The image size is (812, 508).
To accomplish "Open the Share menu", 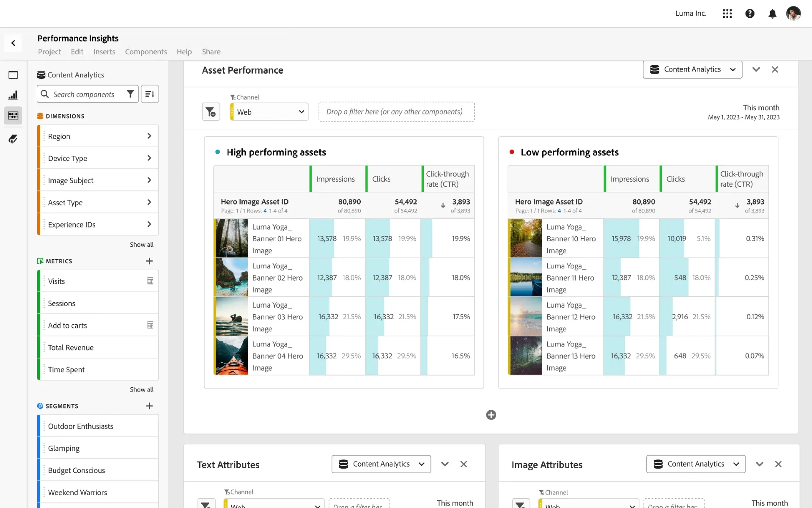I will click(x=211, y=52).
